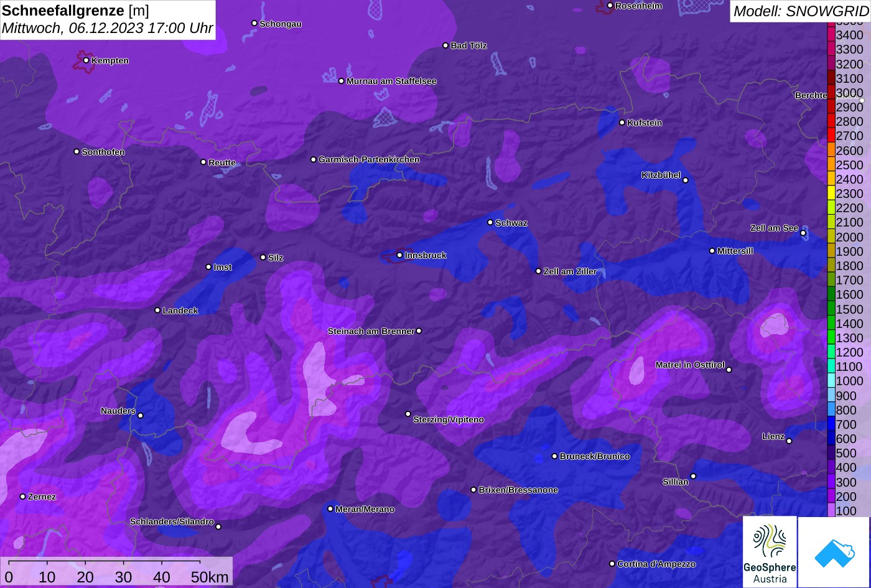
Task: Click the Mittersill label
Action: [x=735, y=251]
